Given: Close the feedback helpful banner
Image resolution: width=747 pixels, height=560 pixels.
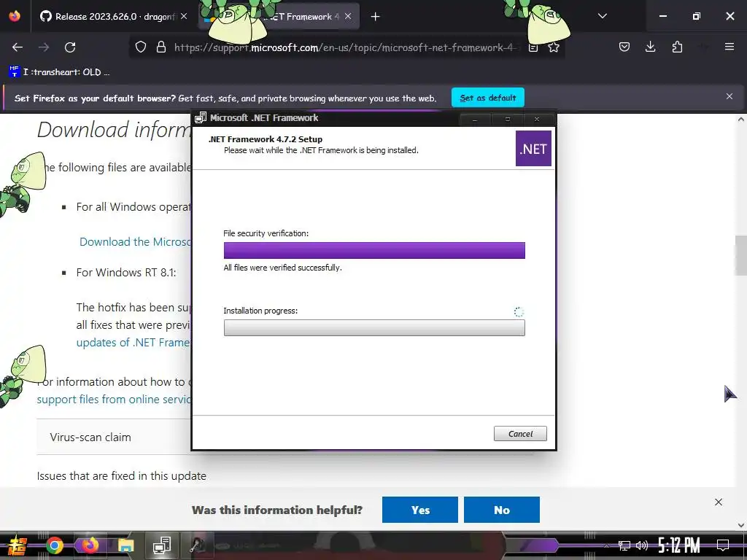Looking at the screenshot, I should 719,502.
